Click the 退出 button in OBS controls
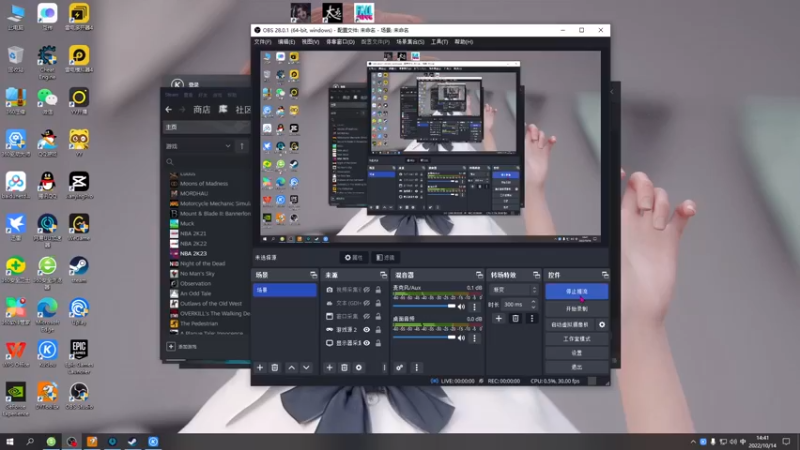This screenshot has height=450, width=800. (577, 367)
